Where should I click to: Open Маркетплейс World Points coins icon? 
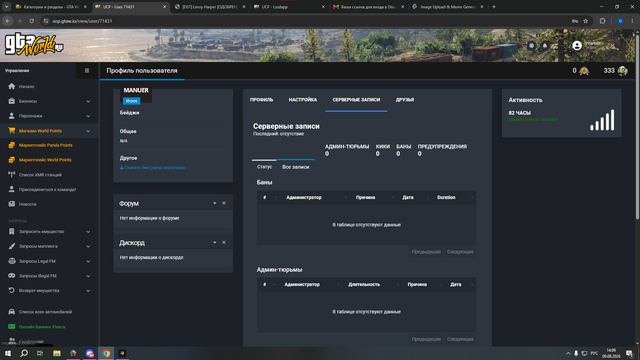click(x=11, y=160)
